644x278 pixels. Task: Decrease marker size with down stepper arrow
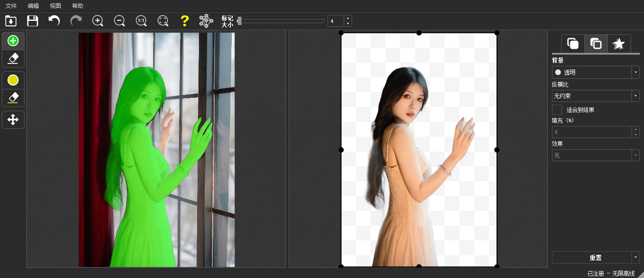pyautogui.click(x=348, y=24)
